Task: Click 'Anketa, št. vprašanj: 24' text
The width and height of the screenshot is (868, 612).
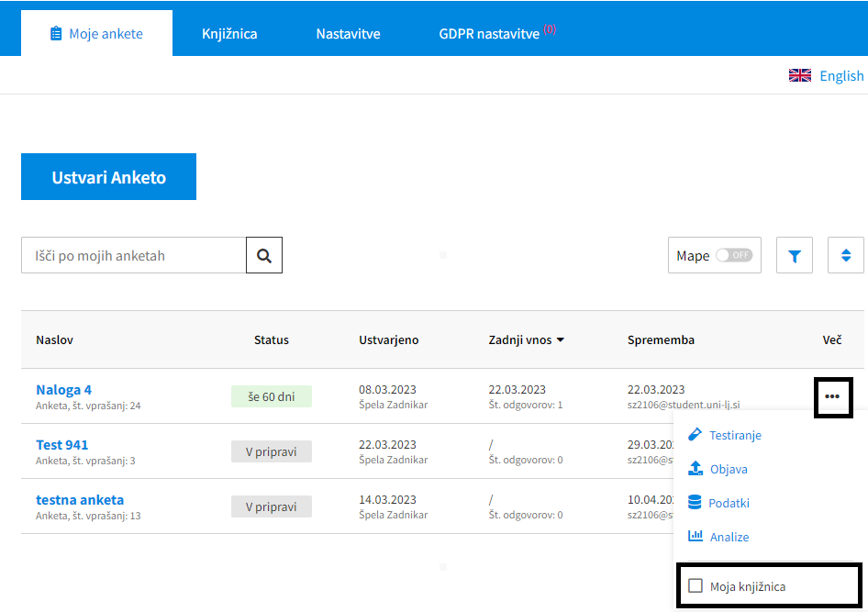Action: pyautogui.click(x=88, y=406)
